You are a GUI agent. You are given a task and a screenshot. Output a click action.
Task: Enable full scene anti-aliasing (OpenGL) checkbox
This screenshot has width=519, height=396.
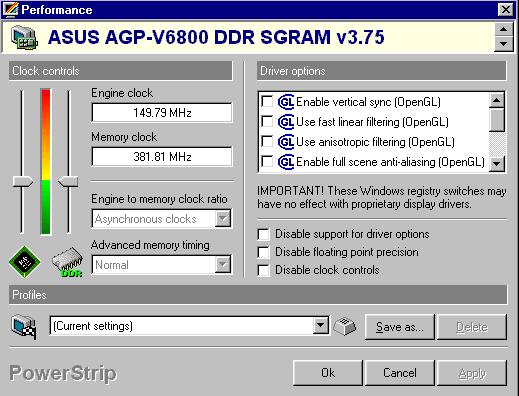pyautogui.click(x=267, y=161)
